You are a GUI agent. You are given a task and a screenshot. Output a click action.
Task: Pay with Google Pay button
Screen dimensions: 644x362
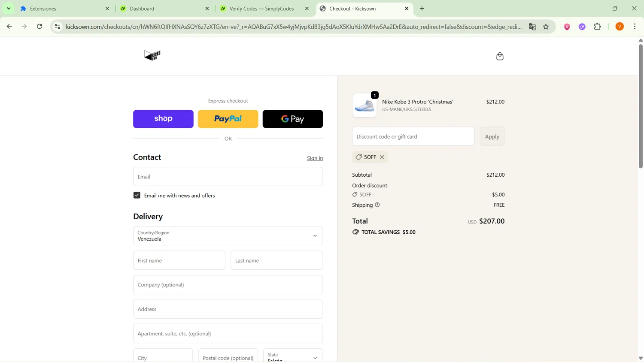(x=293, y=119)
